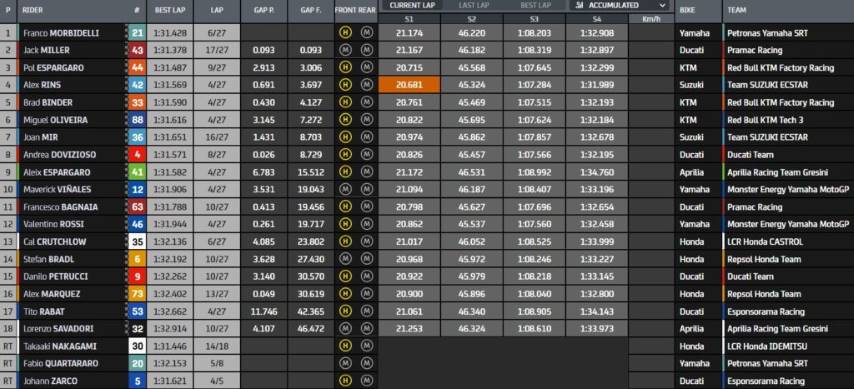Click Suzuki bike label in Joan Mir row
The image size is (854, 389).
tap(692, 137)
